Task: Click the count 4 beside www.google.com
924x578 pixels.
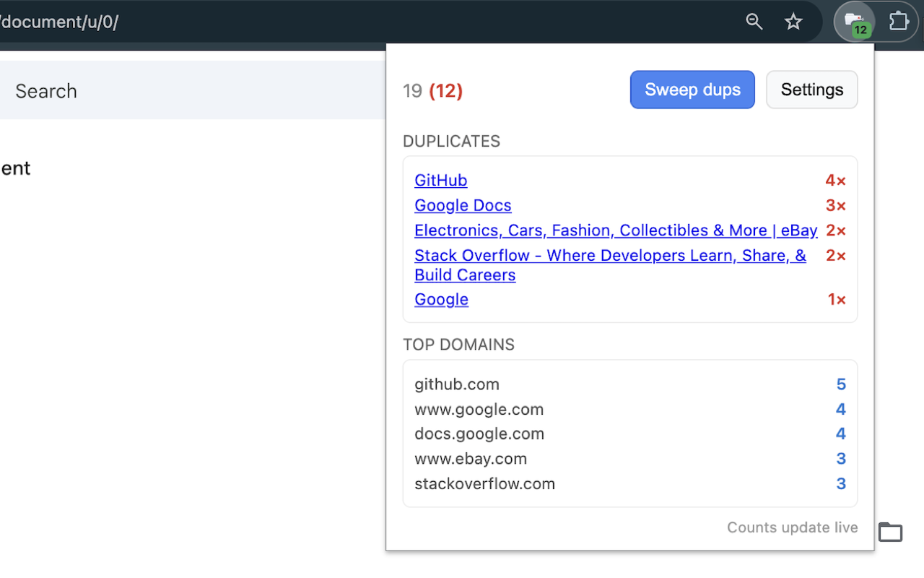Action: pos(841,410)
